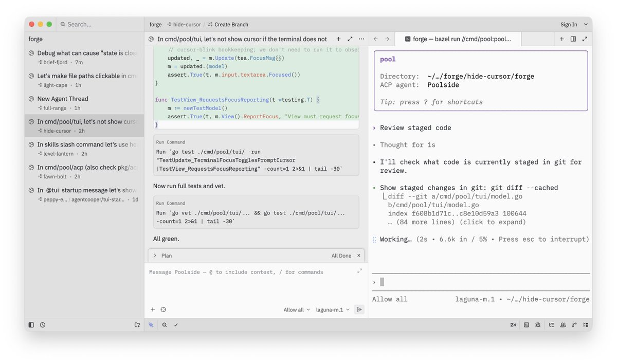Click the forge project name in title bar
This screenshot has width=617, height=364.
click(x=155, y=24)
